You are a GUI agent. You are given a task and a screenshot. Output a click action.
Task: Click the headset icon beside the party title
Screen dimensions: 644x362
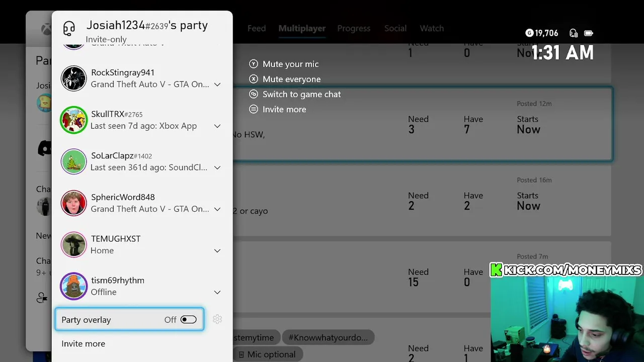(69, 28)
